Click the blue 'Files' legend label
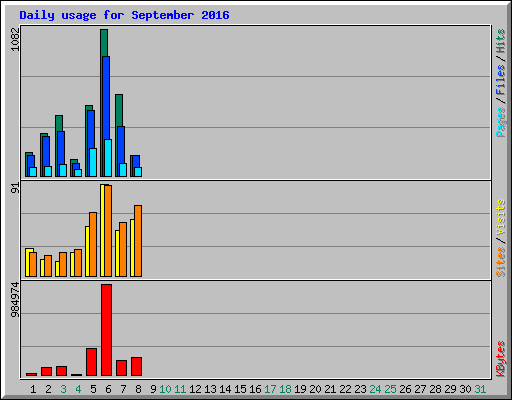The height and width of the screenshot is (400, 512). tap(500, 79)
